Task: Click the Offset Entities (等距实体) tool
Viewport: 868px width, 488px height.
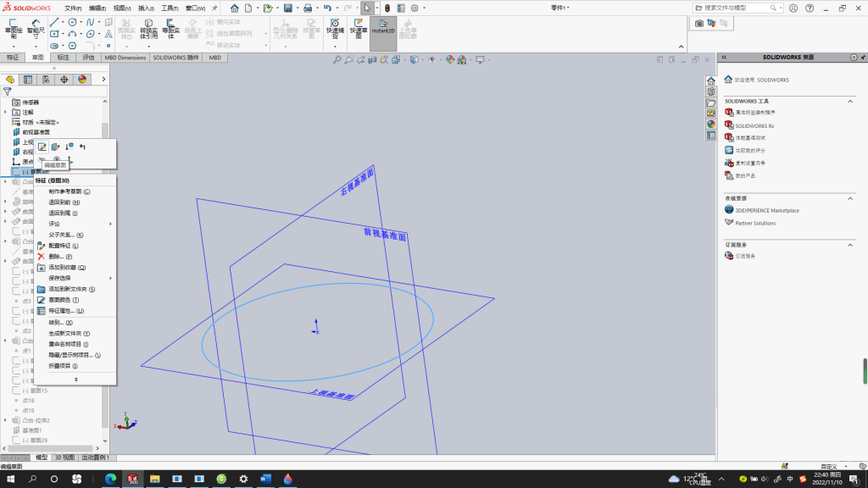Action: coord(170,29)
